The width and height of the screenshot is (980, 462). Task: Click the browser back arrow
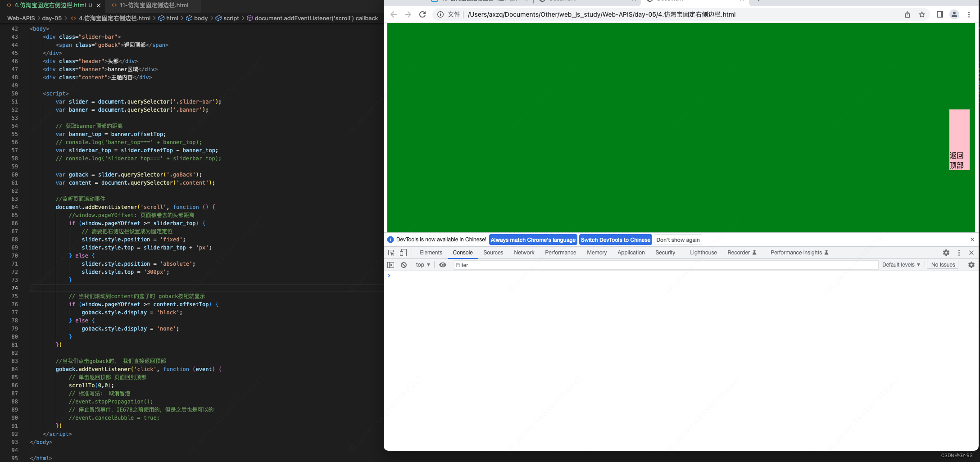click(x=394, y=14)
